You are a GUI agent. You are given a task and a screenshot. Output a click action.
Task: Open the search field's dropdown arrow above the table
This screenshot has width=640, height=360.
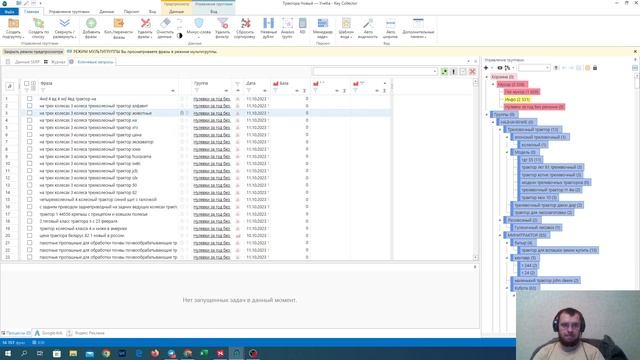(x=435, y=72)
